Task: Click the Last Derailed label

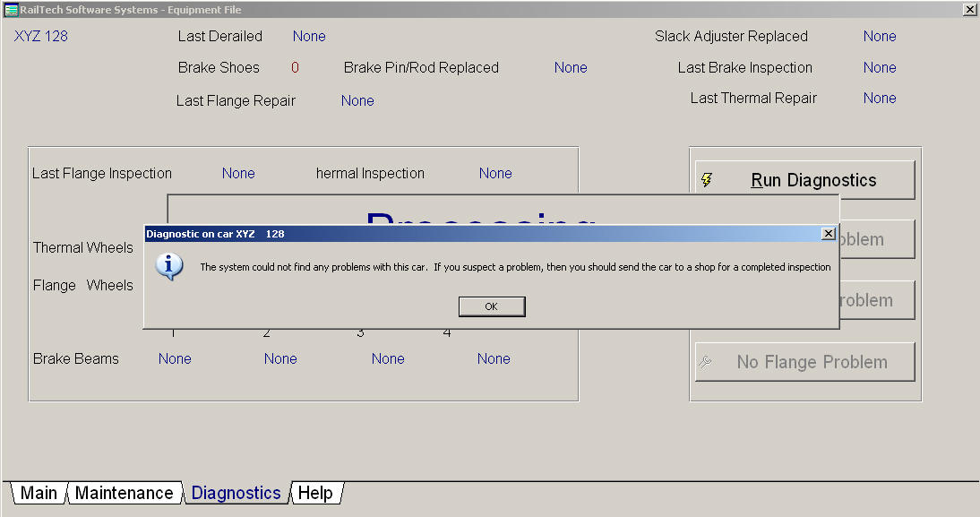Action: (x=220, y=36)
